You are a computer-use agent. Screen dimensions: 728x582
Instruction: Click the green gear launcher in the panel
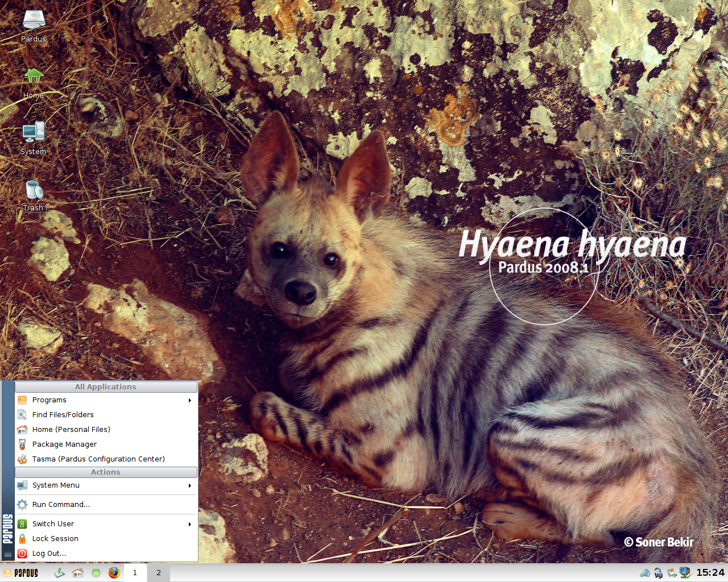pyautogui.click(x=96, y=573)
